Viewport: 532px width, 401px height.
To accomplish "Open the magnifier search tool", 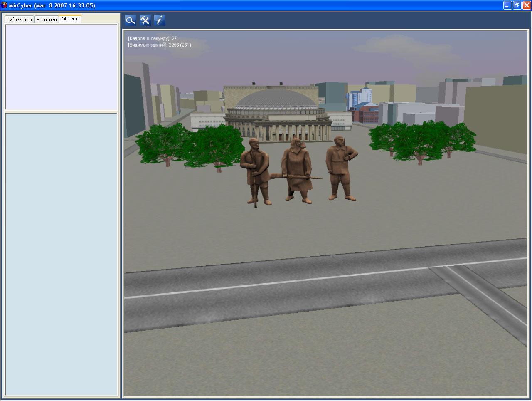I will (x=131, y=20).
